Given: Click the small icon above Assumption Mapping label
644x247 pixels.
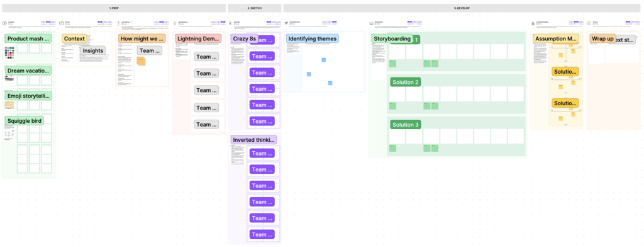Looking at the screenshot, I should pos(533,23).
